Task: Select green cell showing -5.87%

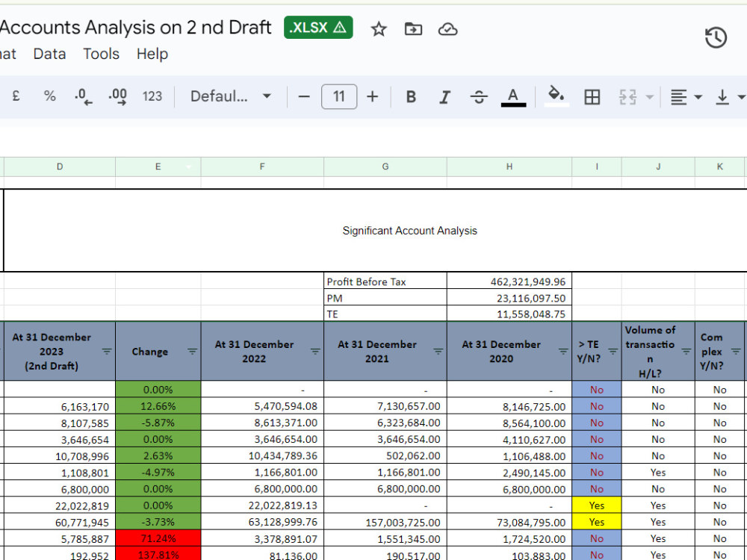Action: tap(158, 423)
